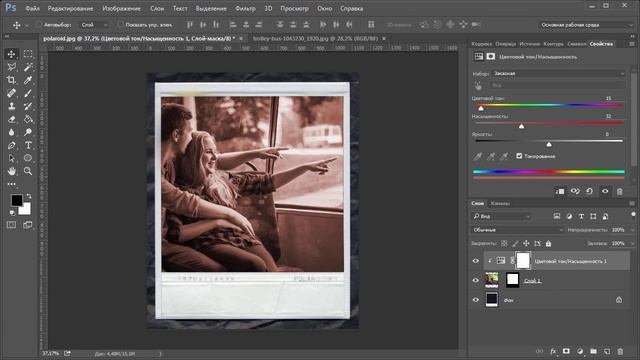The width and height of the screenshot is (640, 360).
Task: Select the Move tool in toolbox
Action: tap(11, 54)
